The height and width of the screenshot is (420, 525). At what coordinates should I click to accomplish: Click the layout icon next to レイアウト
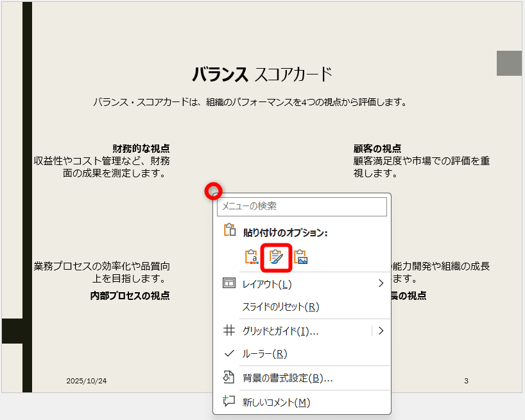tap(228, 283)
